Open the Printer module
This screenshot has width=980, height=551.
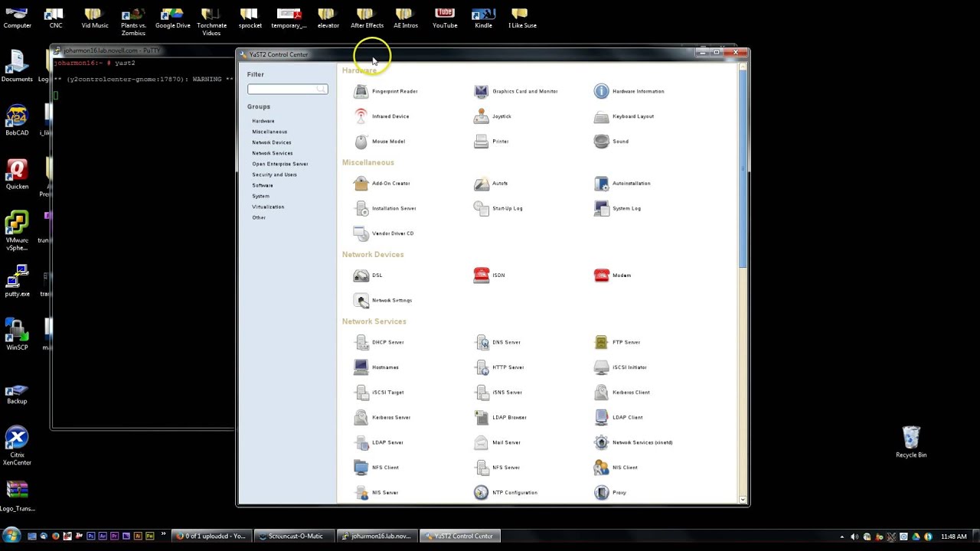pyautogui.click(x=491, y=142)
